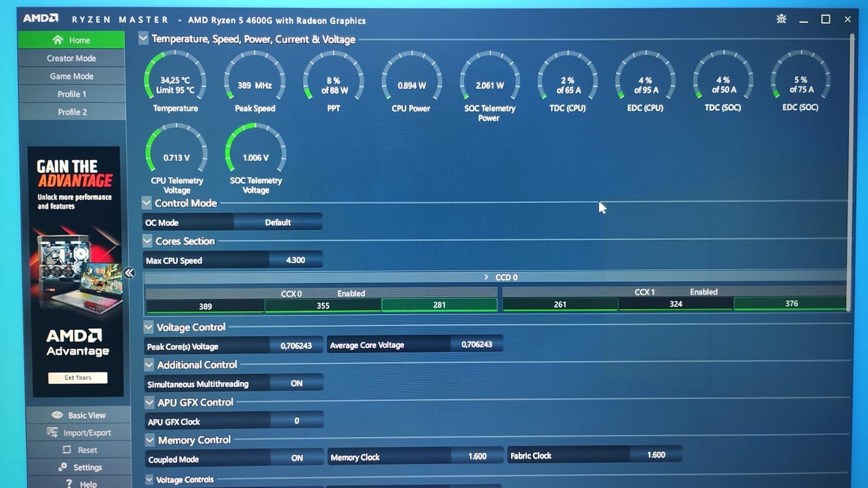Click Fabric Clock value 1.600

656,455
